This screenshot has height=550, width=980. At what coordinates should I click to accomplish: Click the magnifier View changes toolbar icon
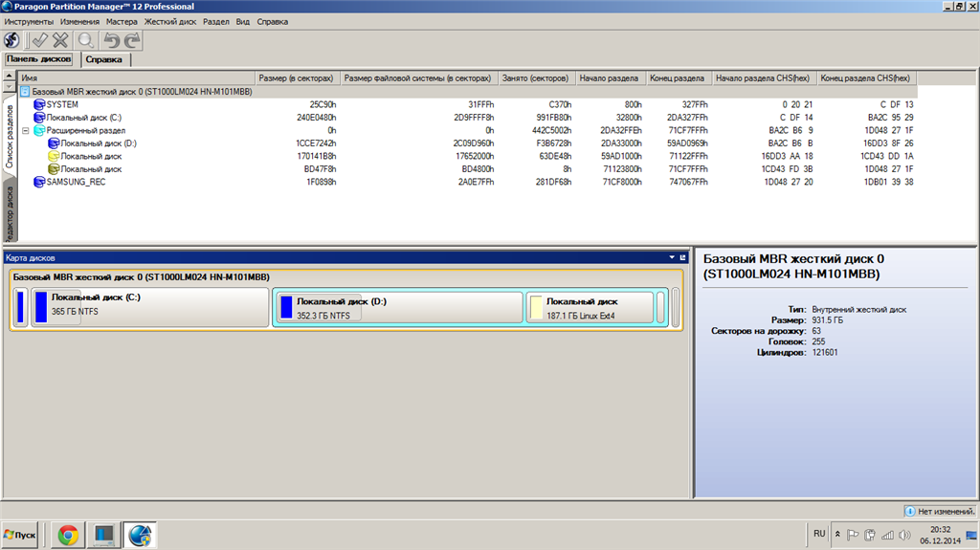click(85, 40)
